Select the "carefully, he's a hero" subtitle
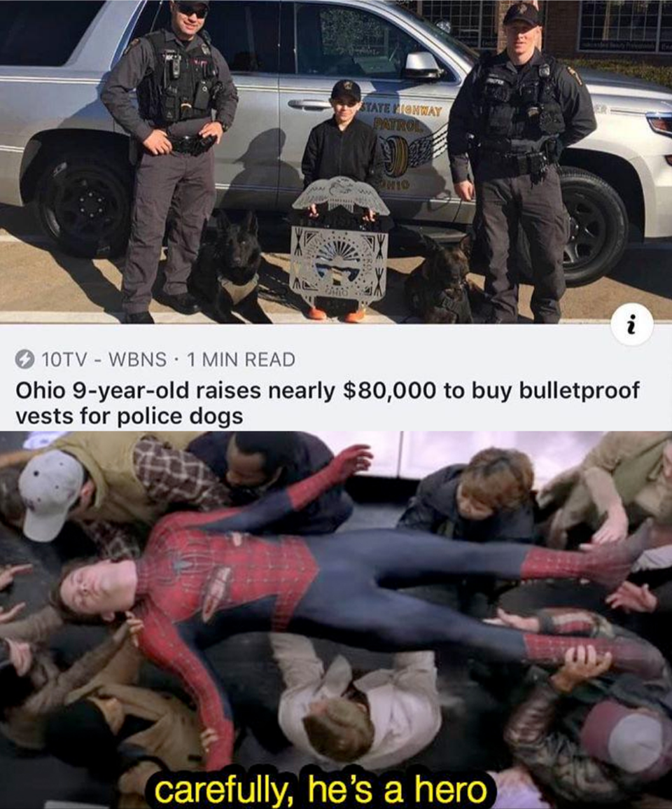This screenshot has height=809, width=672. point(321,789)
